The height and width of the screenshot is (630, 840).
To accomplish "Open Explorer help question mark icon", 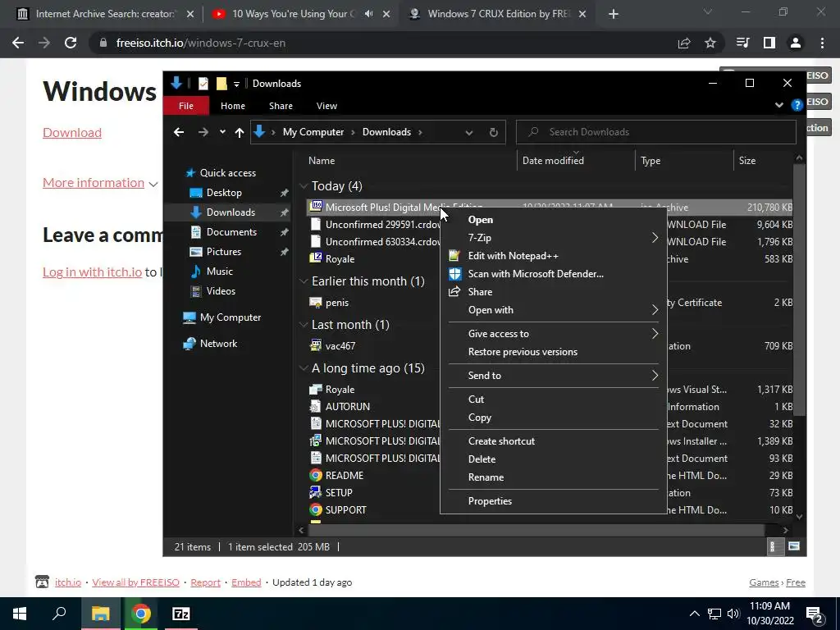I will pyautogui.click(x=797, y=105).
